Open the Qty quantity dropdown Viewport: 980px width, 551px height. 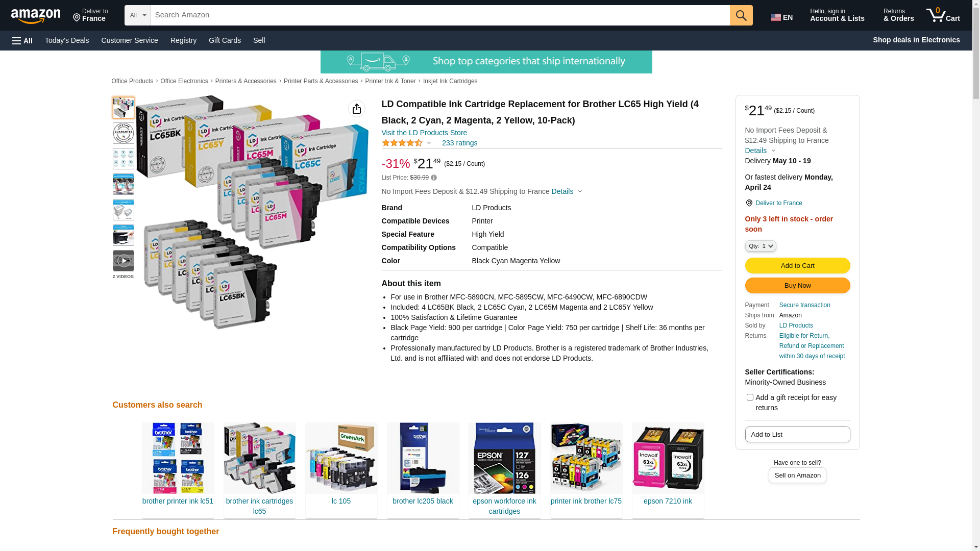pyautogui.click(x=761, y=246)
